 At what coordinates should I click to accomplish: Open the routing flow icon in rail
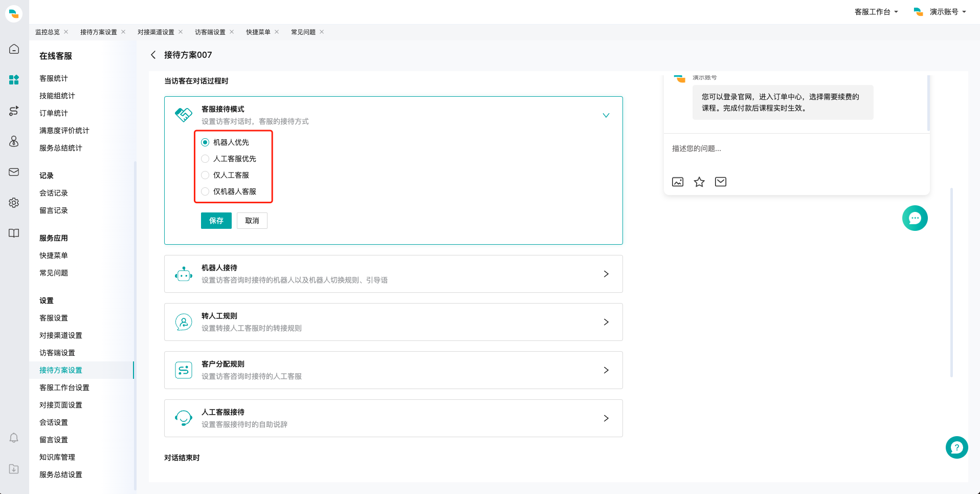coord(14,111)
